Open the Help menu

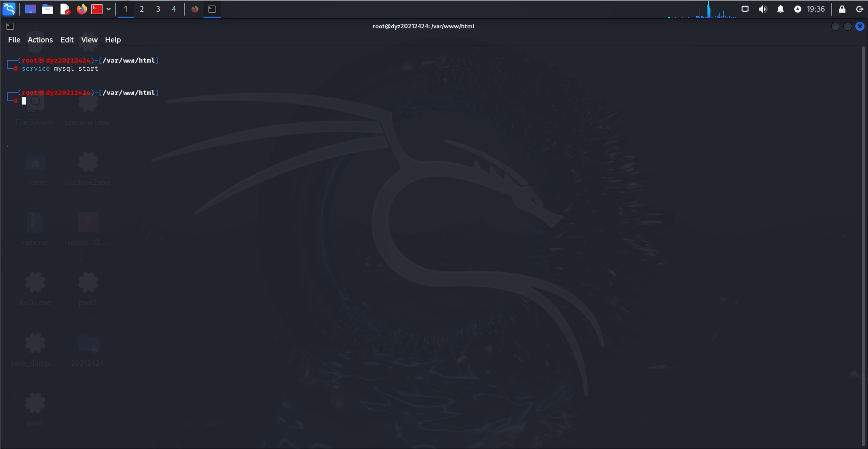pyautogui.click(x=113, y=40)
